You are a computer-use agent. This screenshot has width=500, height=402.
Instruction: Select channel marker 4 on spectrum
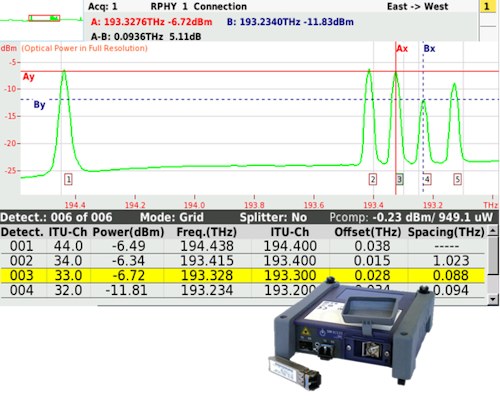[427, 180]
